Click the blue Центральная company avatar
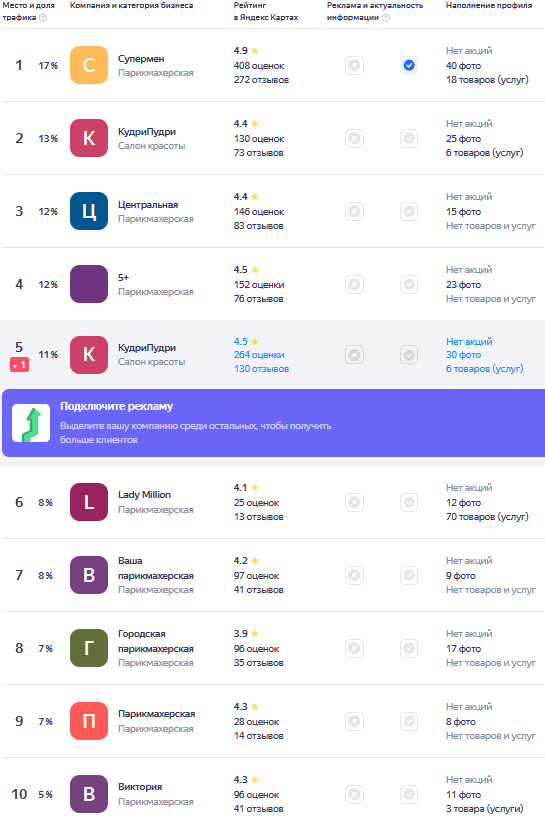 [89, 211]
